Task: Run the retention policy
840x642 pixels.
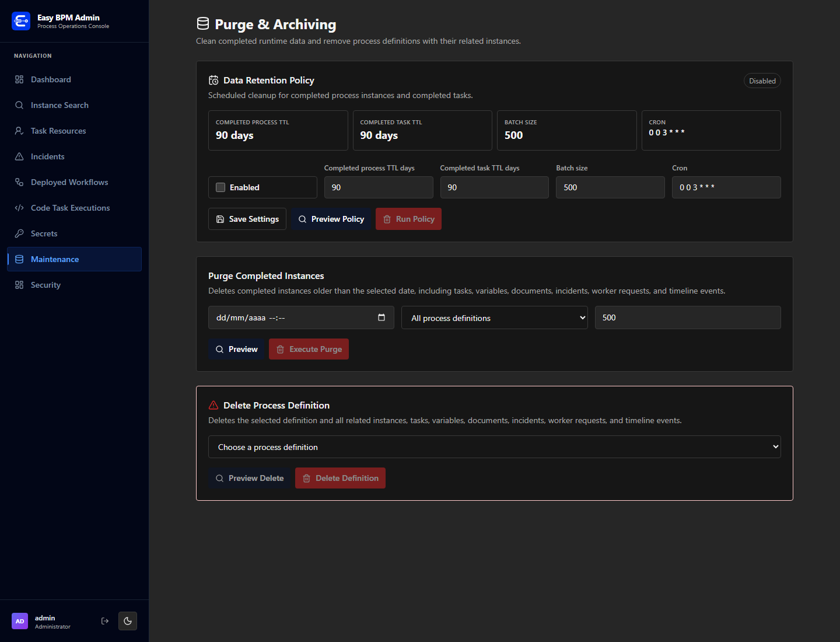Action: click(408, 219)
